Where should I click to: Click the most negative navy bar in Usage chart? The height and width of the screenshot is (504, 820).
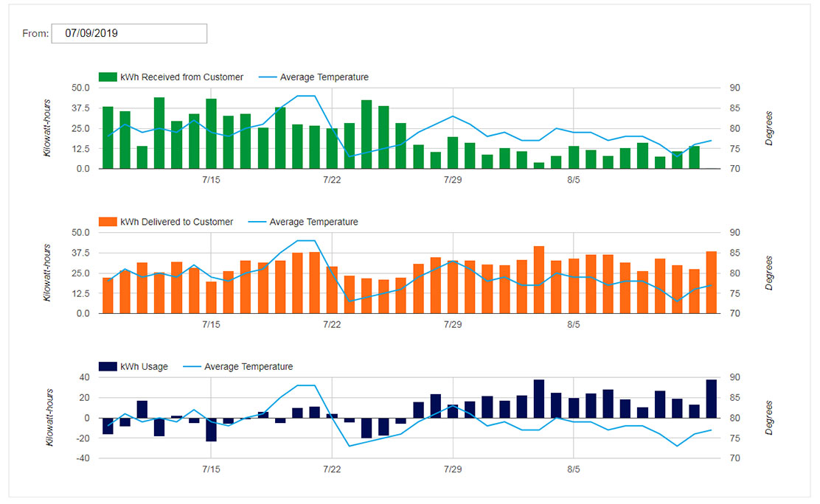click(211, 430)
